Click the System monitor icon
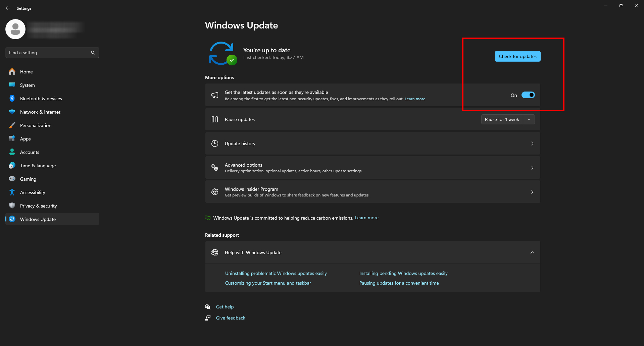 12,85
